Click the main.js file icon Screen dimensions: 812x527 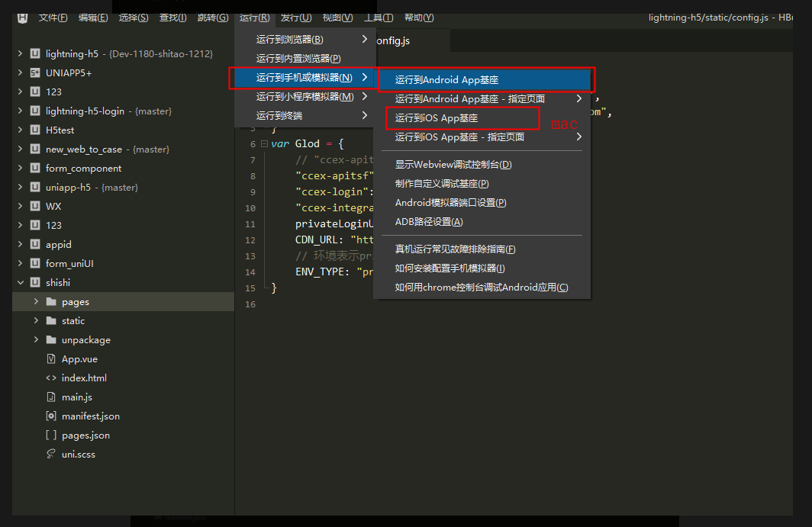[51, 397]
